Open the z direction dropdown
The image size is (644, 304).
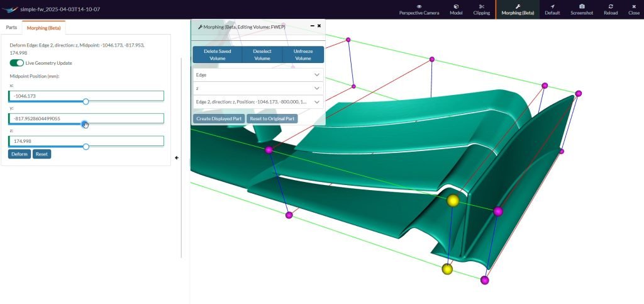tap(258, 88)
